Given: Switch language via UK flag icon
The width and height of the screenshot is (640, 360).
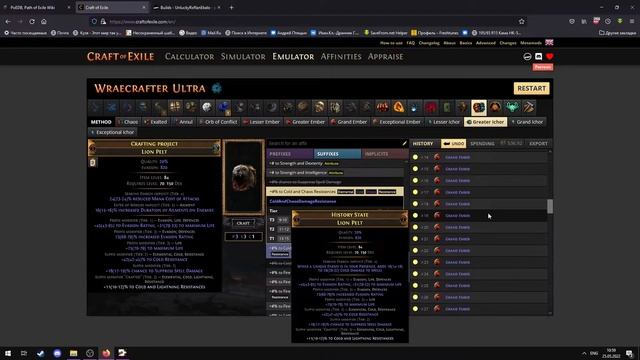Looking at the screenshot, I should coord(549,42).
